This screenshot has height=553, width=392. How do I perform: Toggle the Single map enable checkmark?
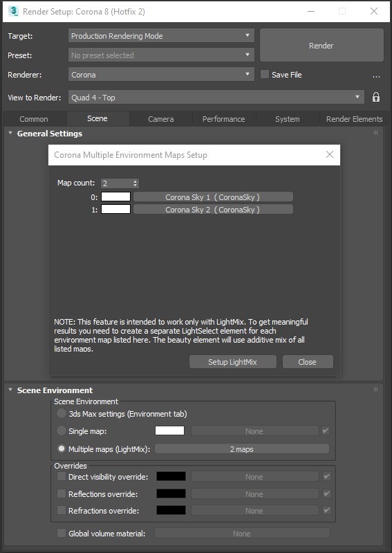pos(326,430)
